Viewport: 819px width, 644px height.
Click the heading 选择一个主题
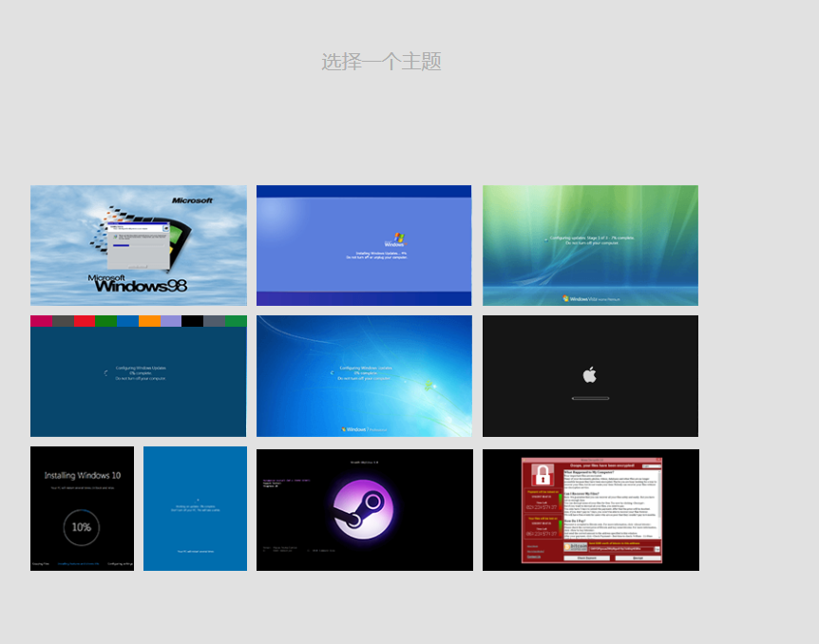(x=381, y=62)
